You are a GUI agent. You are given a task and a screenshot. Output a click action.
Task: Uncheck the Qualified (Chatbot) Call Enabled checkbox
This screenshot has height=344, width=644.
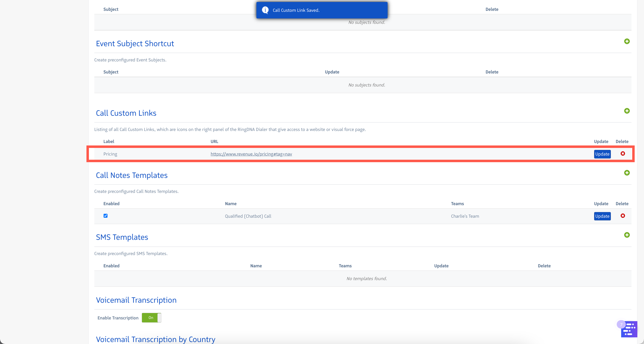(x=106, y=216)
